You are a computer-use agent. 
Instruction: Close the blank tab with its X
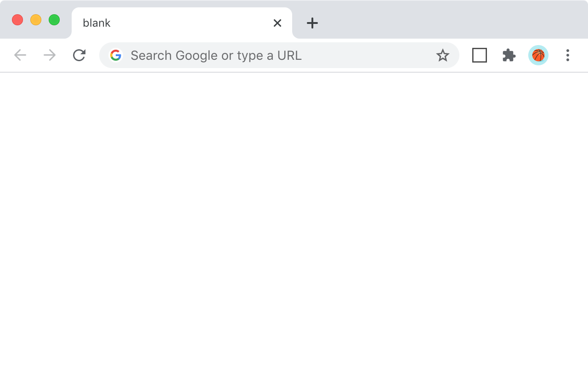[x=277, y=23]
